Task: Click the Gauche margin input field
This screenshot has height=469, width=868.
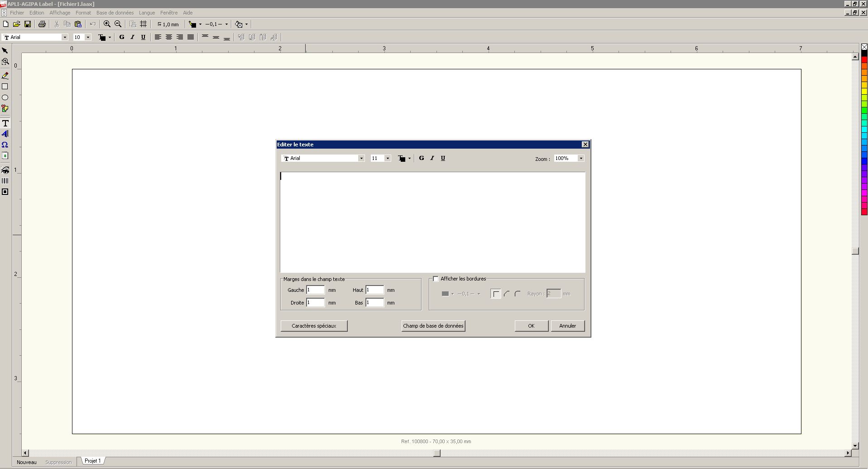Action: click(x=316, y=290)
